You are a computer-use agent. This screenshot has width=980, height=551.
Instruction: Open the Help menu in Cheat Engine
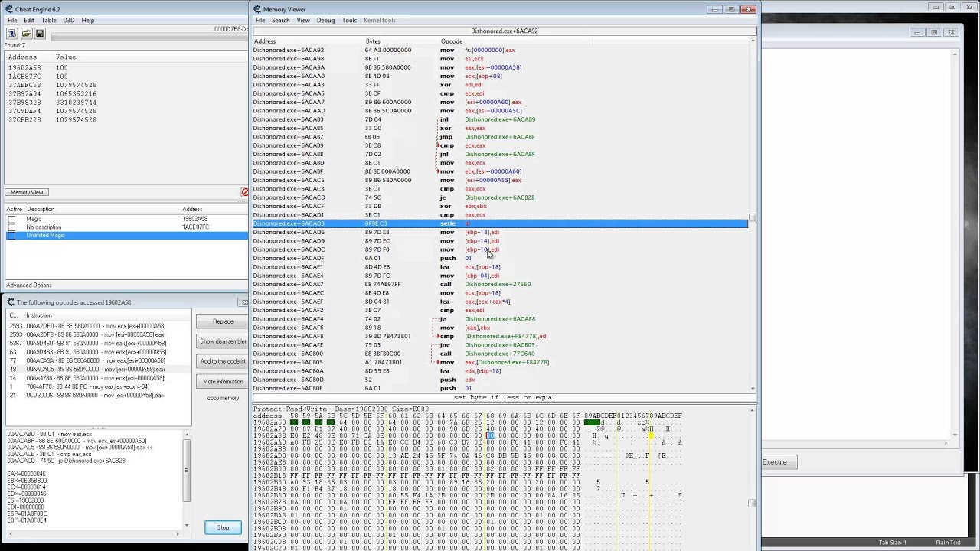pos(88,21)
